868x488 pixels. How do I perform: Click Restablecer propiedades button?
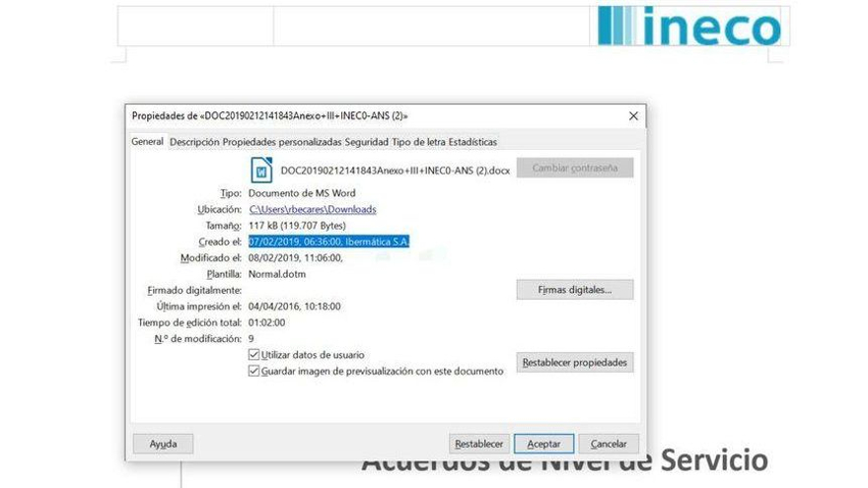(x=575, y=363)
